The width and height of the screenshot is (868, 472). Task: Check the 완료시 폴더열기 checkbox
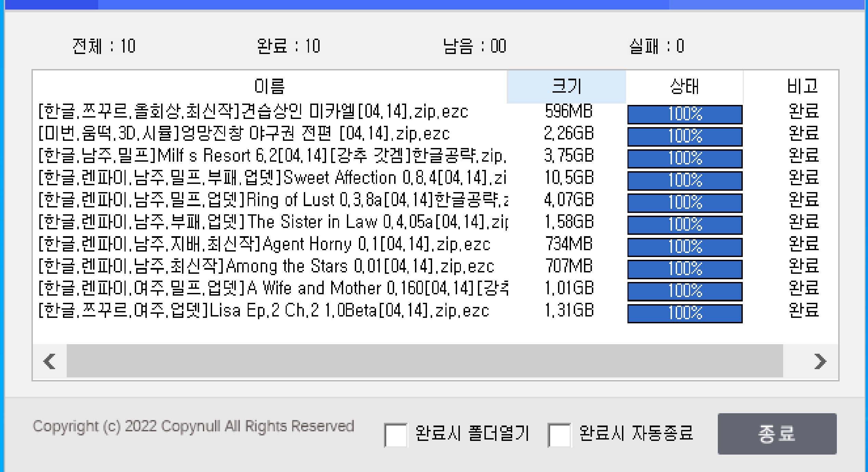(x=396, y=435)
